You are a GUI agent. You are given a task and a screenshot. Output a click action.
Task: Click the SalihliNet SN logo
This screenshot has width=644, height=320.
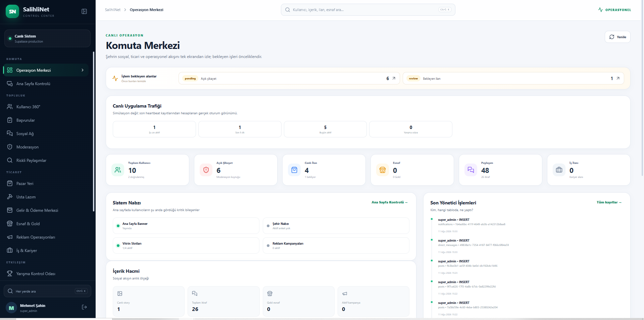pyautogui.click(x=12, y=11)
